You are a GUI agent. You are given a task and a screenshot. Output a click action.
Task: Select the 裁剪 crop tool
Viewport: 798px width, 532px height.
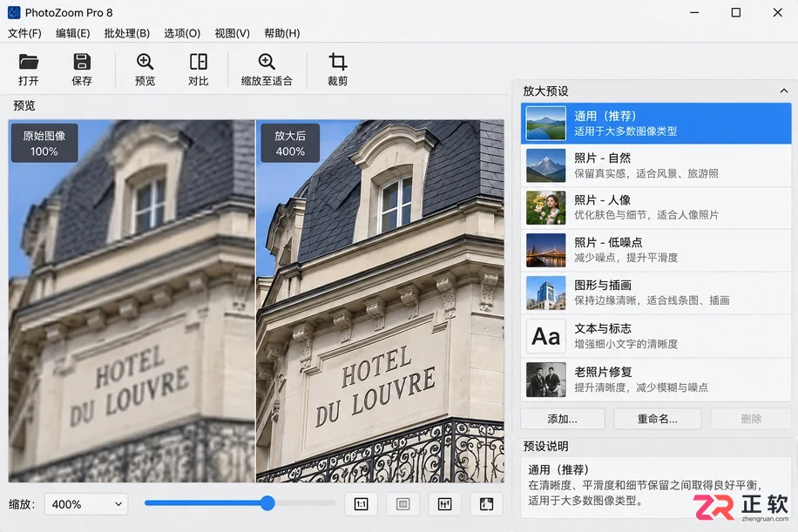(337, 62)
